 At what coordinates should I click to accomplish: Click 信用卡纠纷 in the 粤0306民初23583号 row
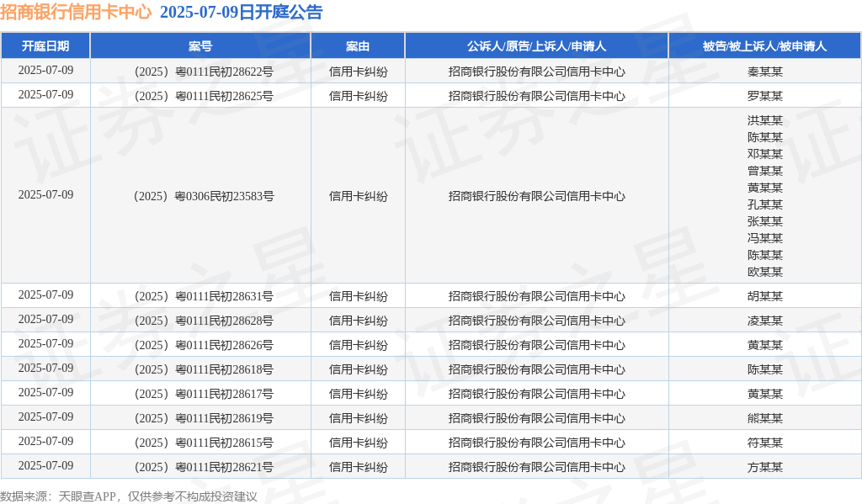tap(359, 196)
